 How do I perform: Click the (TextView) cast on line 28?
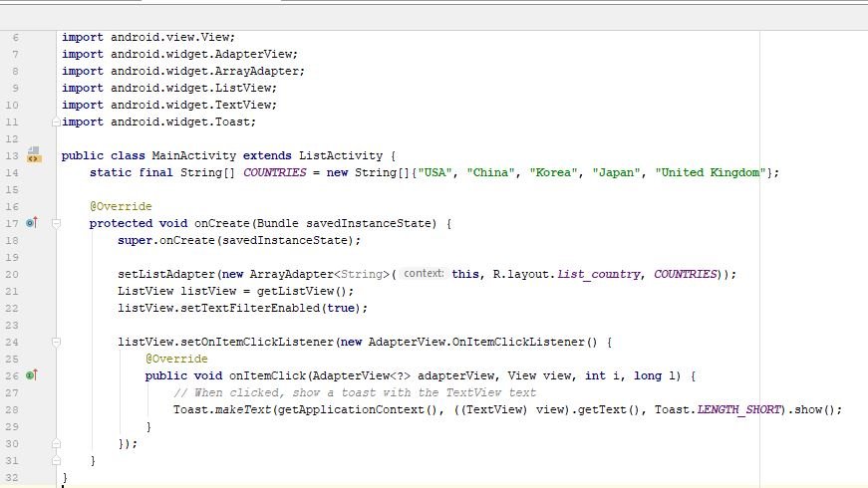(493, 410)
